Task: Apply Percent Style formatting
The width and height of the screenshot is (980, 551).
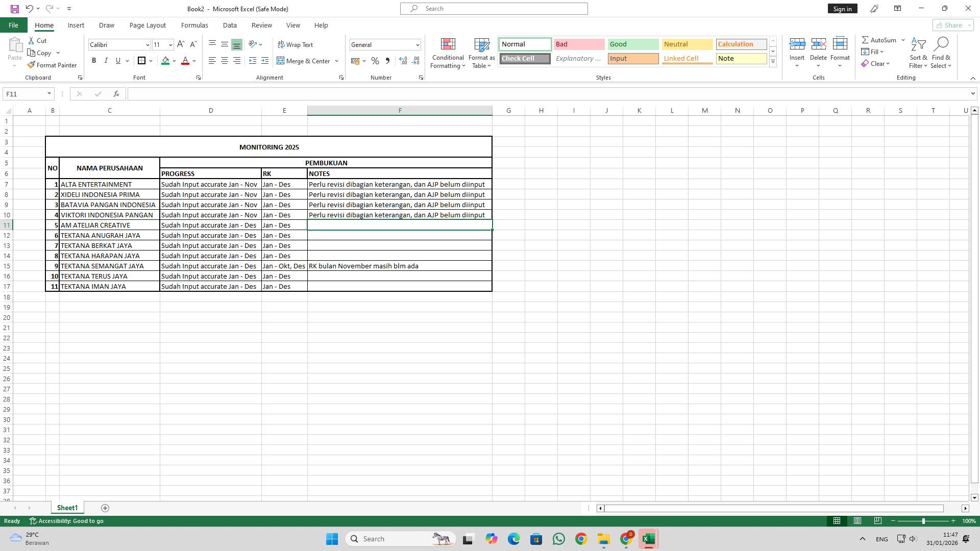Action: (x=375, y=61)
